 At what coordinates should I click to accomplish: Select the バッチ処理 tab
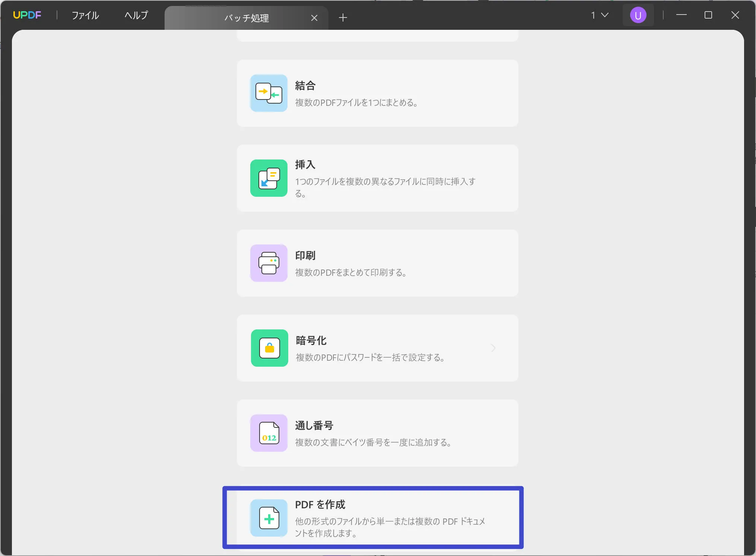246,18
